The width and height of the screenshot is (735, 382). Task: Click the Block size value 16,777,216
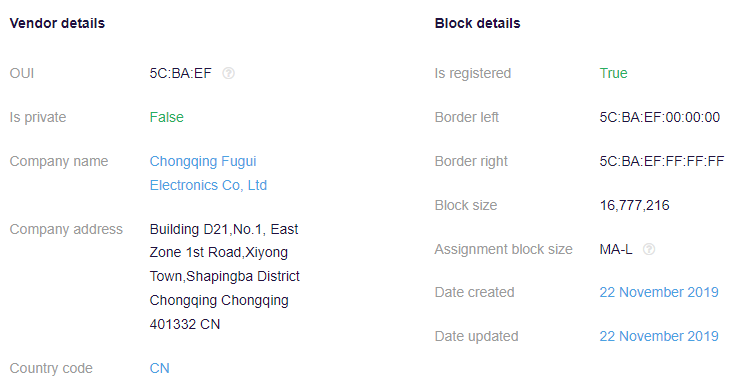tap(634, 205)
